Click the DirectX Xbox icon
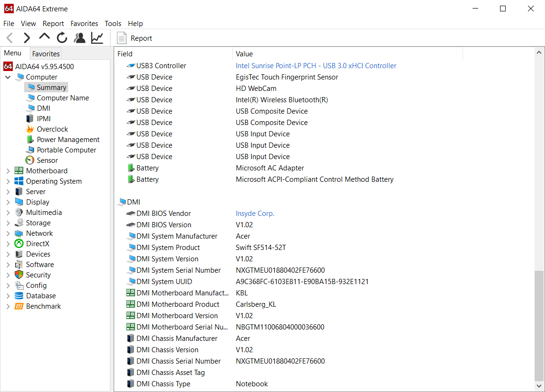The height and width of the screenshot is (392, 545). 19,244
